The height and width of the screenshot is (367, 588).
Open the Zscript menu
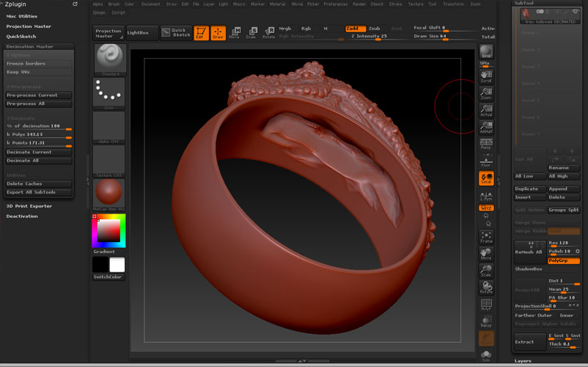pyautogui.click(x=118, y=12)
